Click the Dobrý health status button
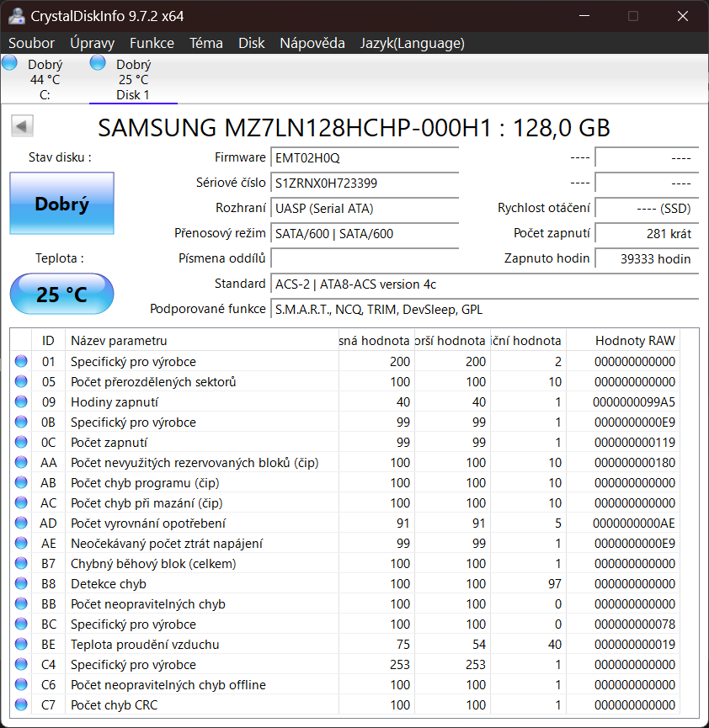This screenshot has height=728, width=709. click(61, 204)
